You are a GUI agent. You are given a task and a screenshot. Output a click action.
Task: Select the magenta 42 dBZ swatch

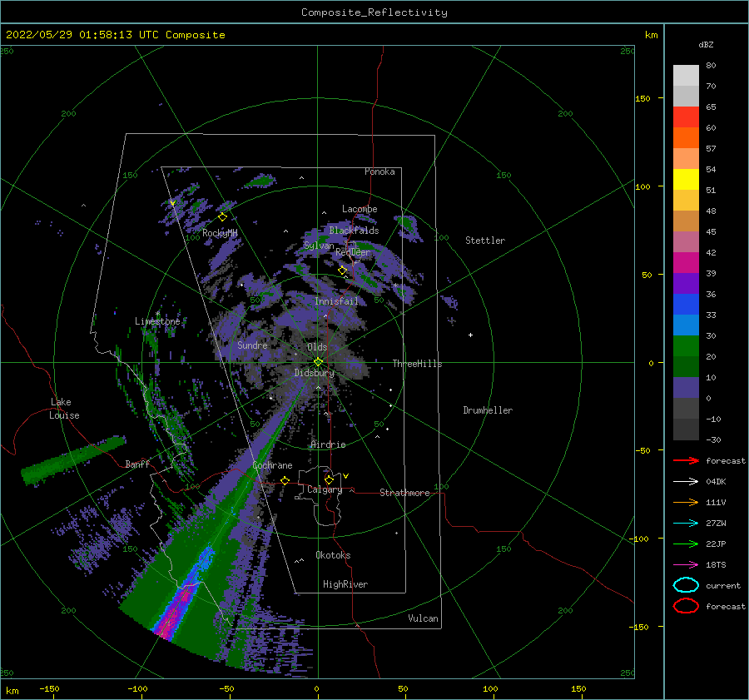pyautogui.click(x=686, y=262)
